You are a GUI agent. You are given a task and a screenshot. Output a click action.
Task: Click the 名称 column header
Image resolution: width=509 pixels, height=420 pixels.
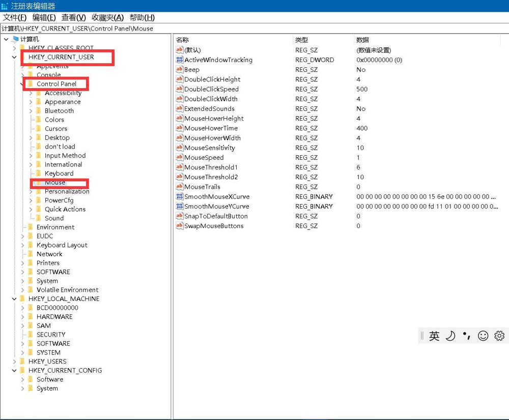pos(182,40)
